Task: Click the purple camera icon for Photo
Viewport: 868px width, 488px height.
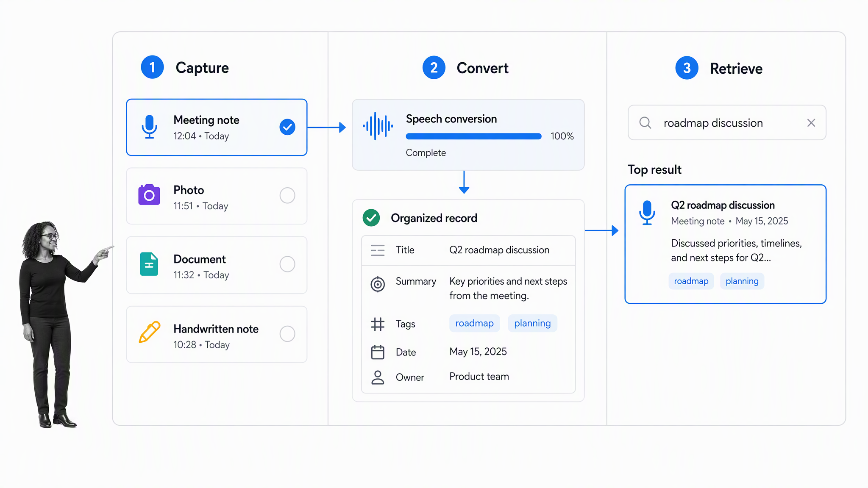Action: pos(149,195)
